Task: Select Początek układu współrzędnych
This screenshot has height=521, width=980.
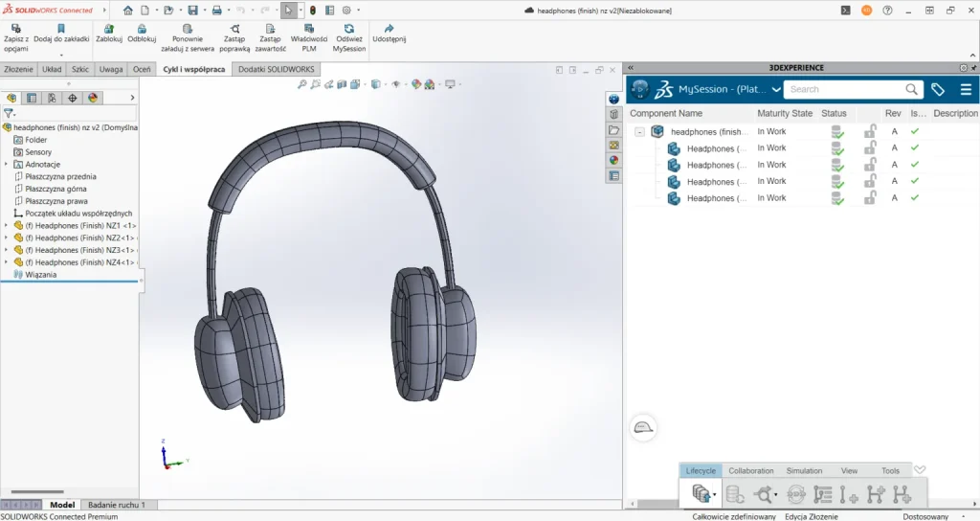Action: (x=78, y=214)
